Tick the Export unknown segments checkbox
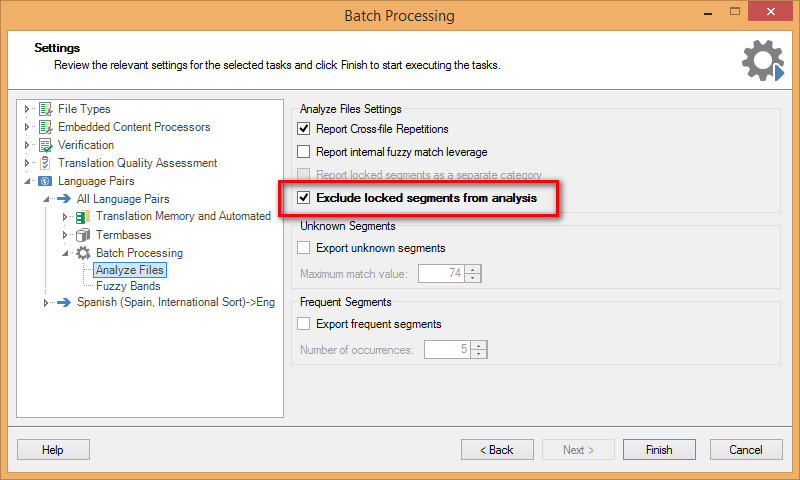 [304, 248]
